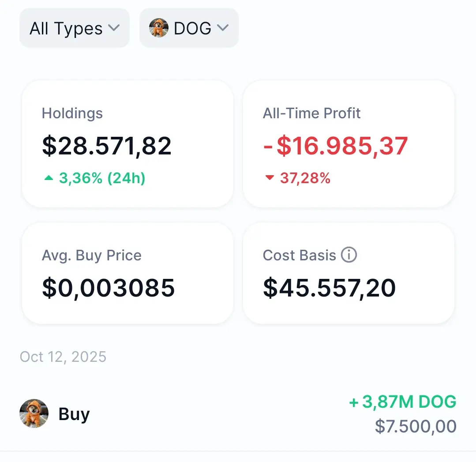Click the $28.571,82 holdings value
The height and width of the screenshot is (462, 476).
click(107, 146)
